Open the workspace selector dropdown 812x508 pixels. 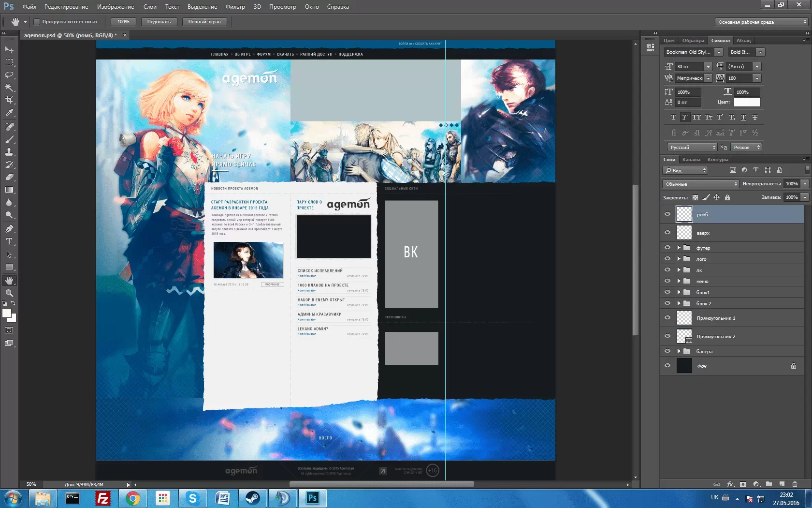pyautogui.click(x=761, y=22)
